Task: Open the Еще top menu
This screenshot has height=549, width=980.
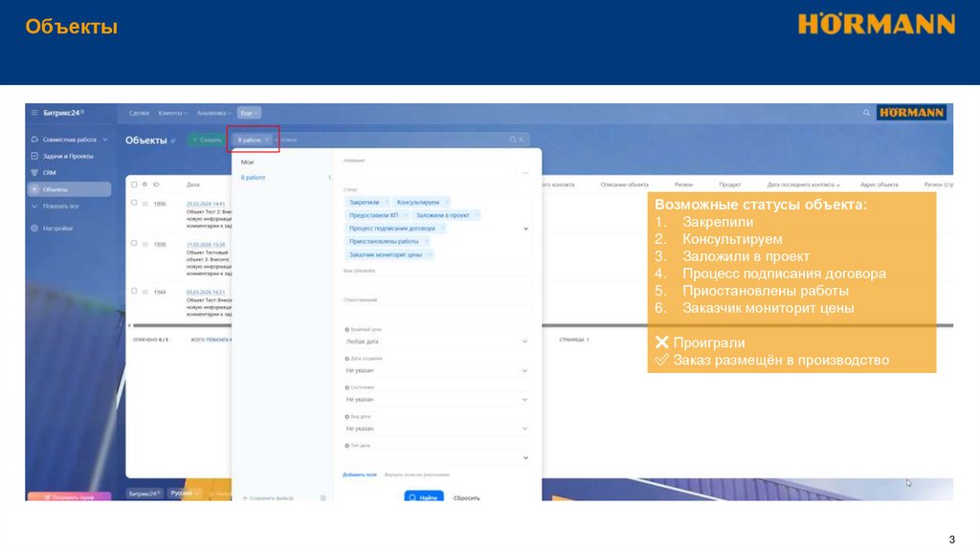Action: (x=249, y=113)
